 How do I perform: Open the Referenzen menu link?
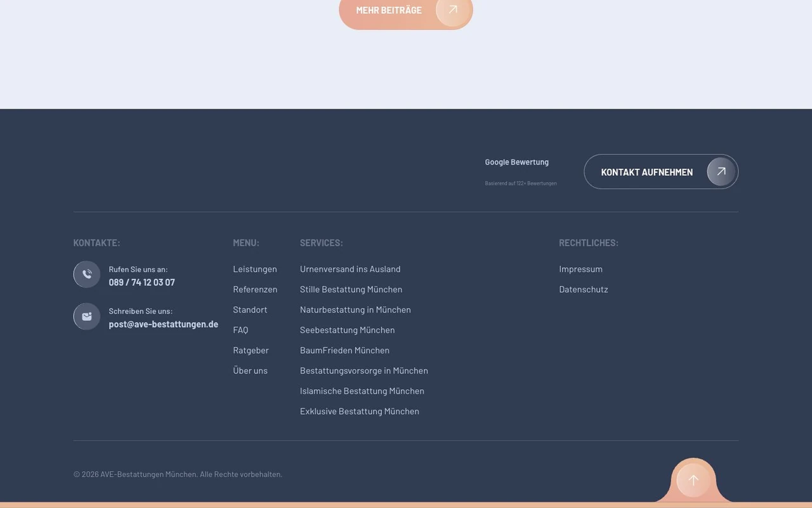pyautogui.click(x=255, y=289)
